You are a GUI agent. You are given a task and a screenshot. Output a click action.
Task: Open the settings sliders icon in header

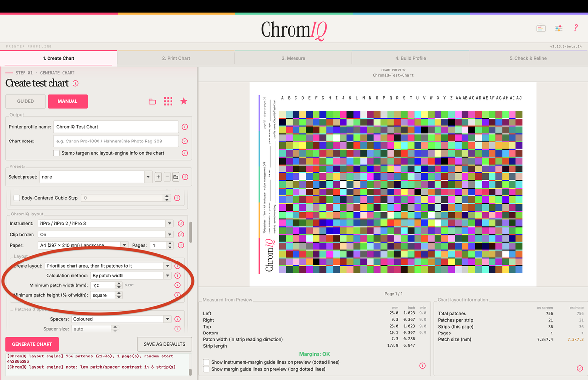(x=559, y=28)
